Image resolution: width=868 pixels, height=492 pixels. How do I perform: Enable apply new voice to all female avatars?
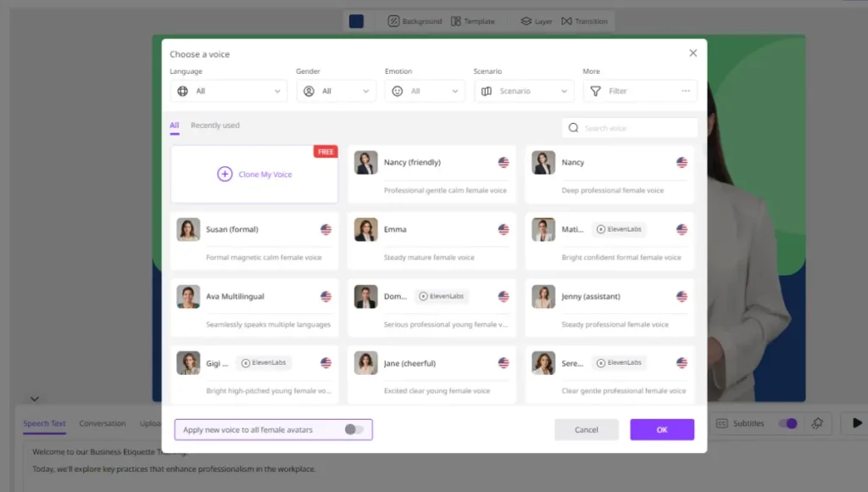(x=353, y=430)
